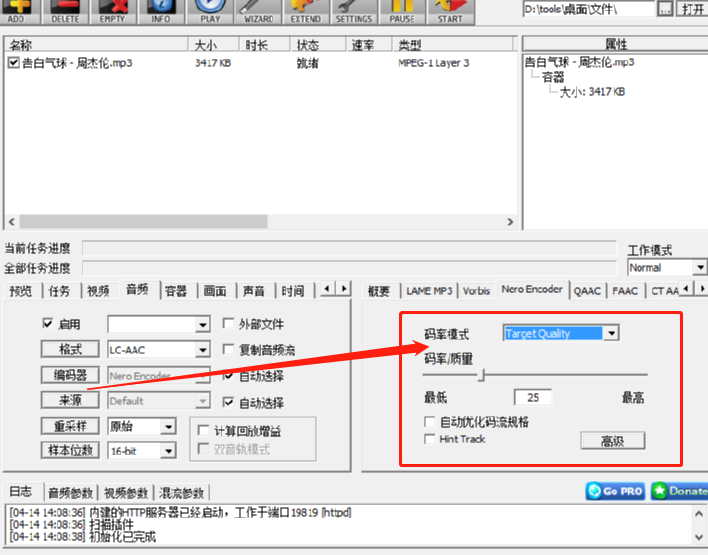Switch to the FAAC tab
The image size is (708, 555).
point(625,291)
